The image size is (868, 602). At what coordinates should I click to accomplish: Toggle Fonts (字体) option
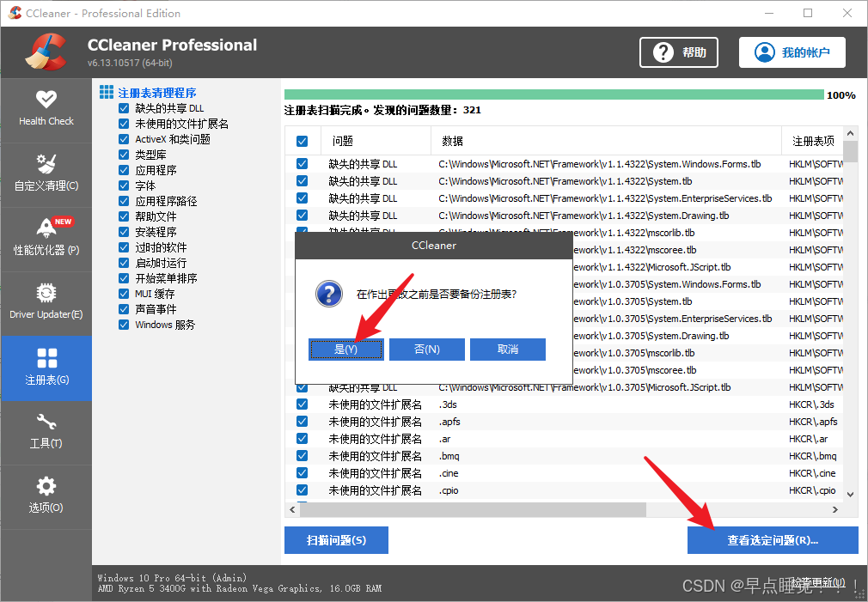pyautogui.click(x=124, y=185)
